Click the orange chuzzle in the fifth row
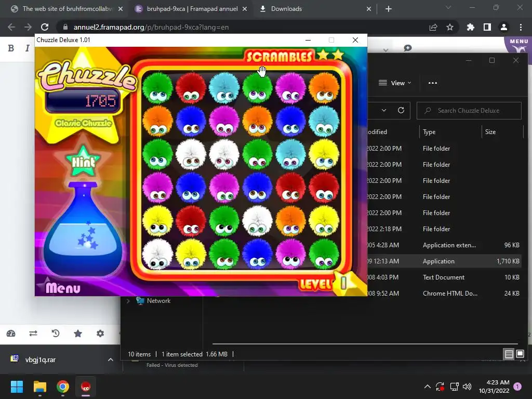The width and height of the screenshot is (532, 399). [290, 221]
